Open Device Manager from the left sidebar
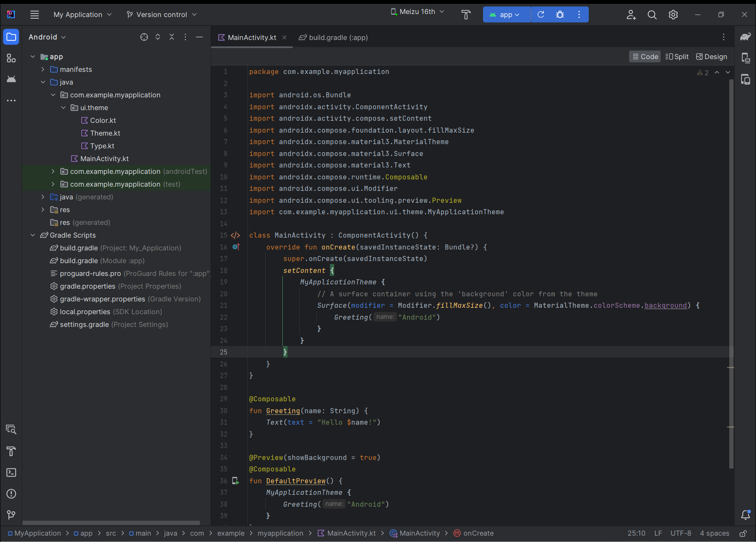Screen dimensions: 756x542 [x=11, y=79]
